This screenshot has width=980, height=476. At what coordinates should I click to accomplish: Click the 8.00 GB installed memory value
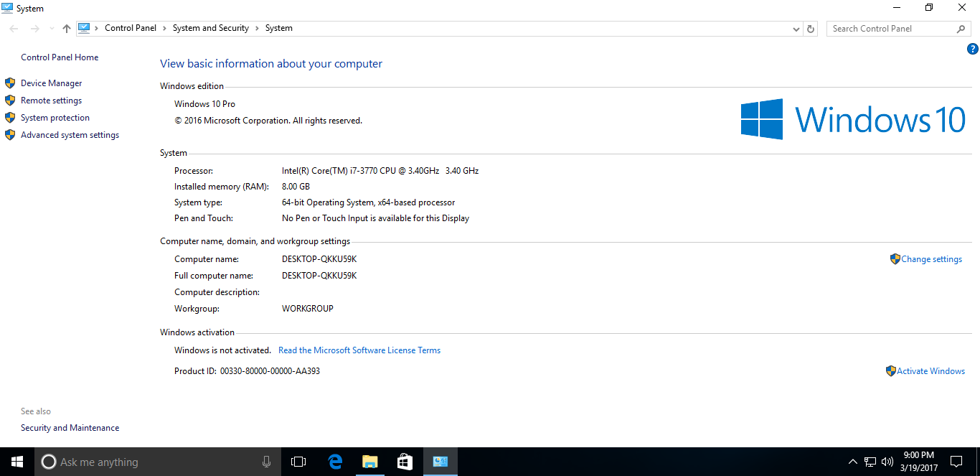pyautogui.click(x=296, y=187)
